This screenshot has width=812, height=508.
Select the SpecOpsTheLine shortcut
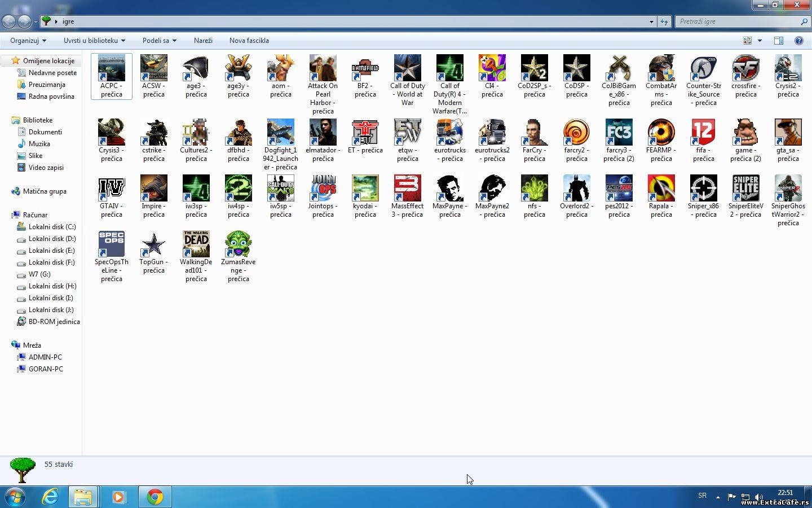tap(112, 256)
